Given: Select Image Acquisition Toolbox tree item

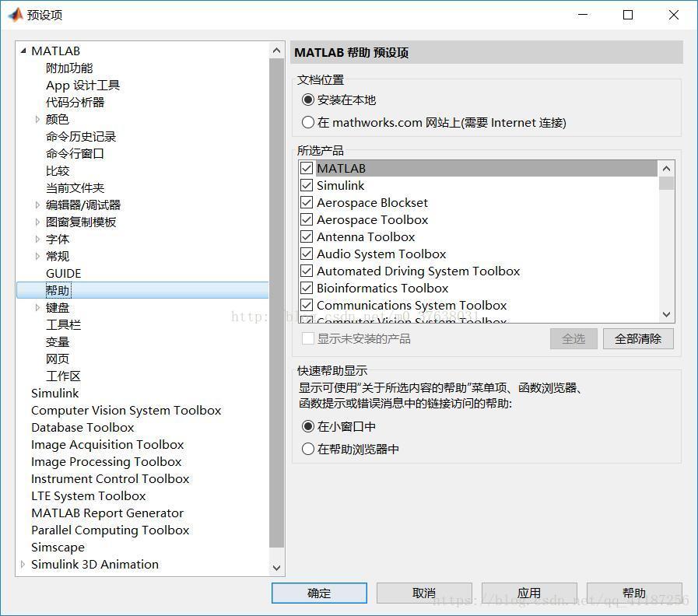Looking at the screenshot, I should coord(107,444).
